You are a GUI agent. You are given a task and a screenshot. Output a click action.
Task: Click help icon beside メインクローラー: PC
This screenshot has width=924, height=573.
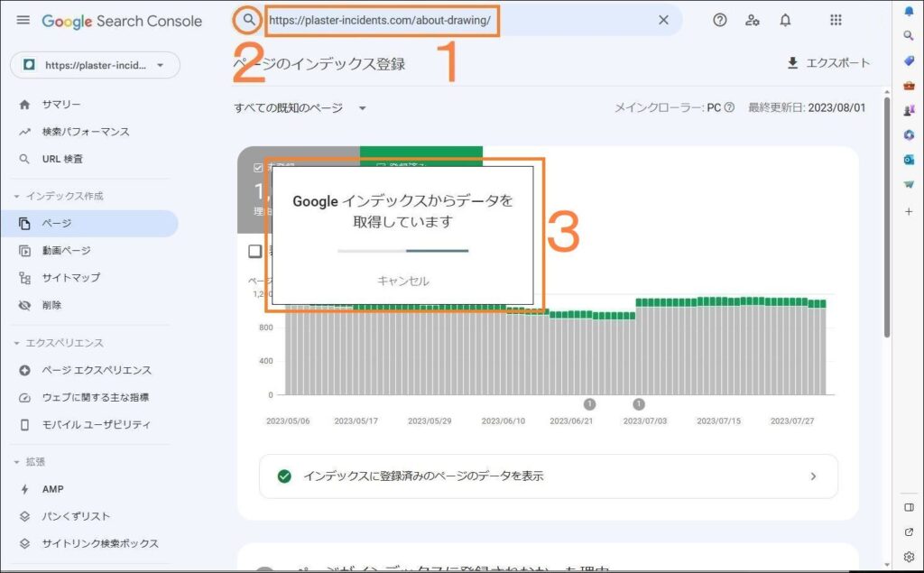tap(729, 107)
